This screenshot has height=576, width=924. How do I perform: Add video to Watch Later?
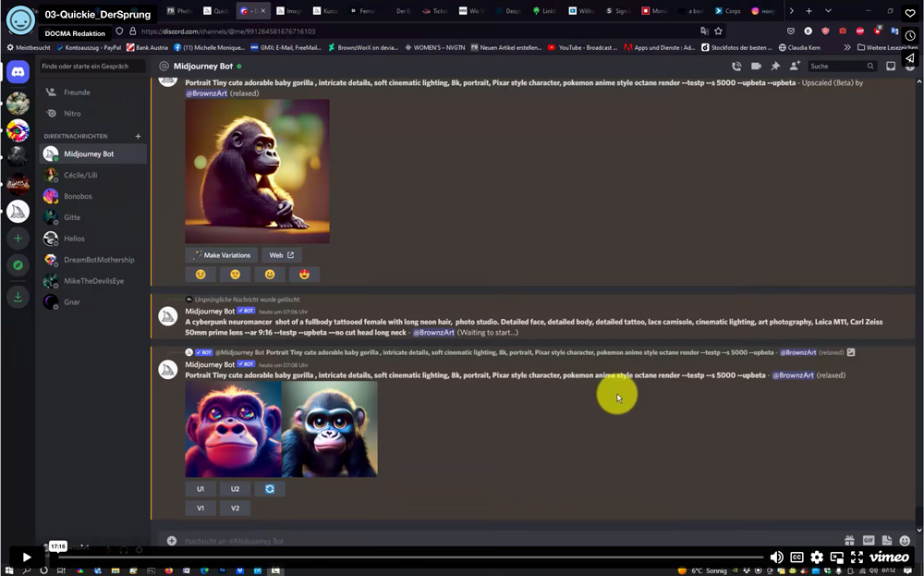(910, 35)
